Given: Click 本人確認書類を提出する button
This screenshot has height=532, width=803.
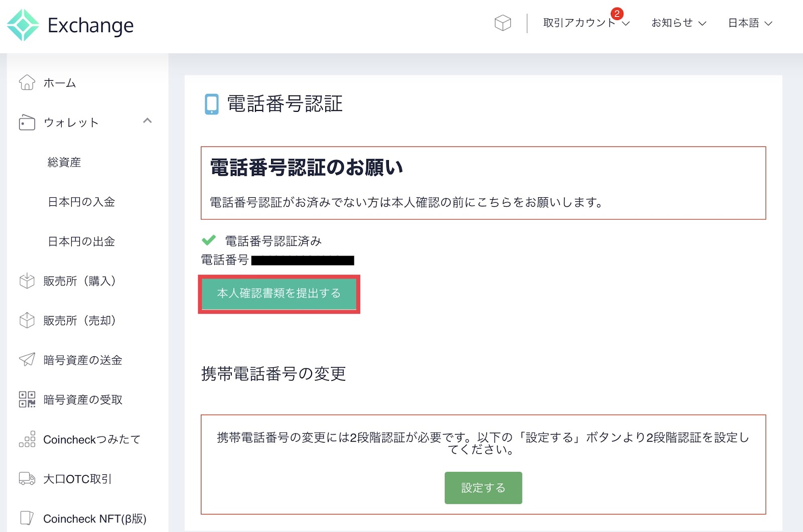Looking at the screenshot, I should pos(279,294).
